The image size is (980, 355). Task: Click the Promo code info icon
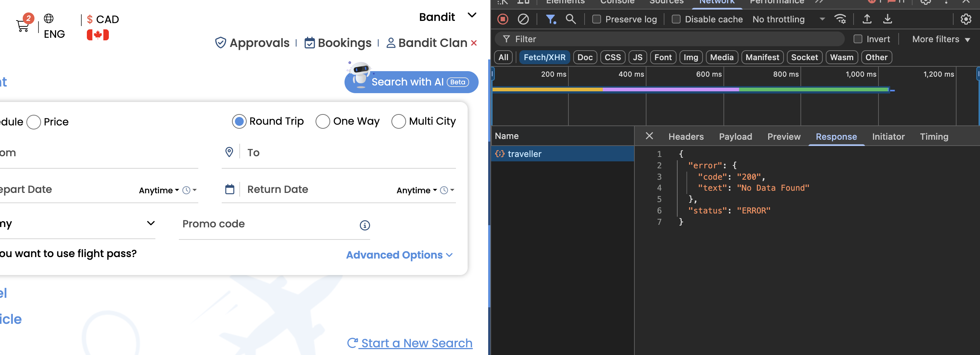364,225
